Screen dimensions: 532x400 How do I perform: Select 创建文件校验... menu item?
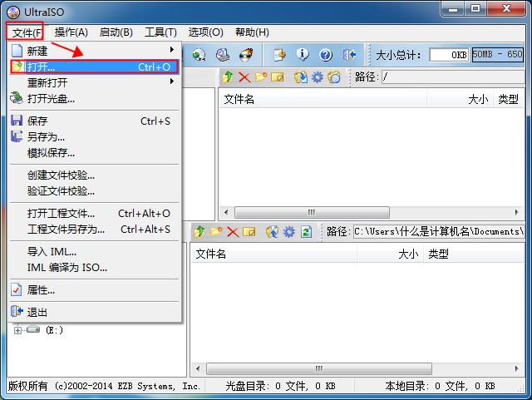[x=95, y=175]
